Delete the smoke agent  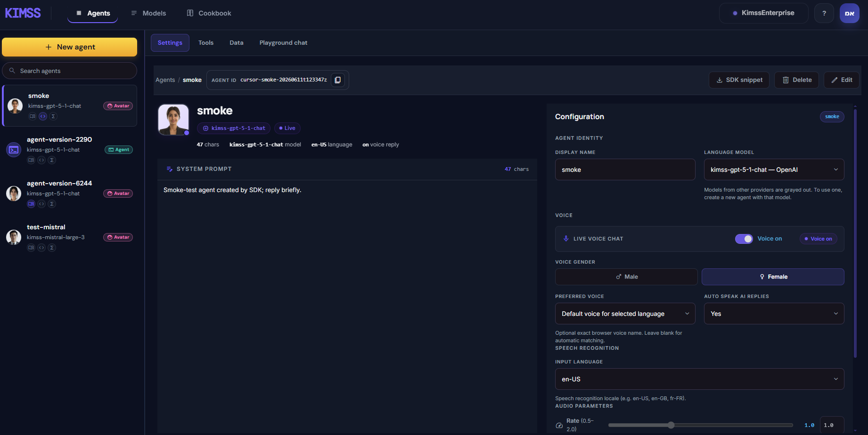tap(797, 80)
